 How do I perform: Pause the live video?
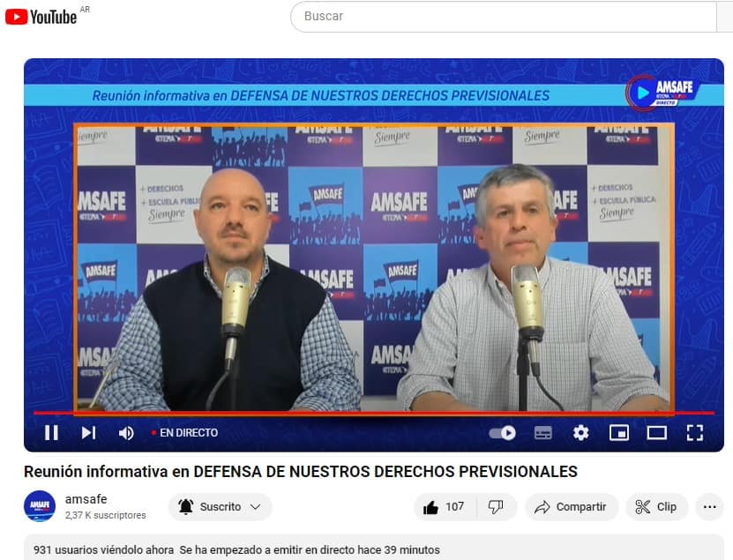tap(51, 433)
